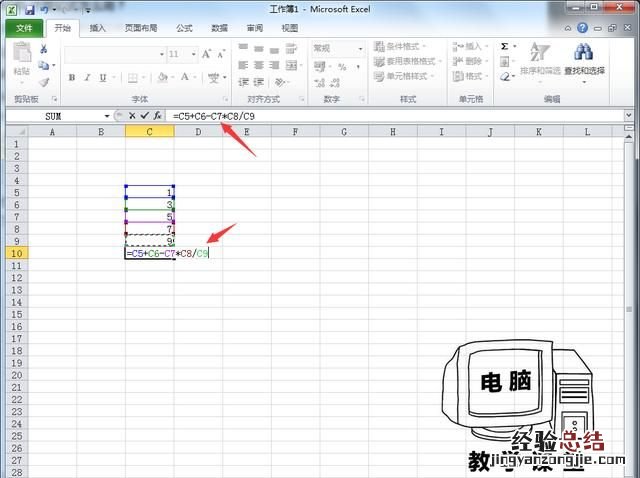Switch to the 插入 (Insert) tab

[98, 29]
